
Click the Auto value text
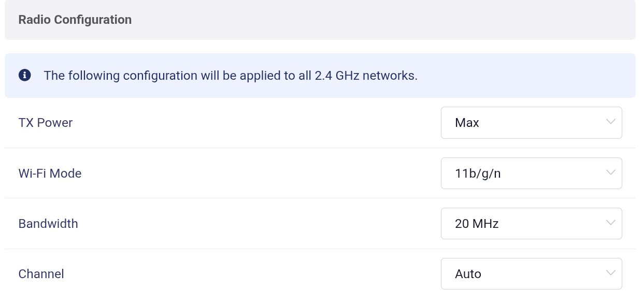tap(468, 273)
